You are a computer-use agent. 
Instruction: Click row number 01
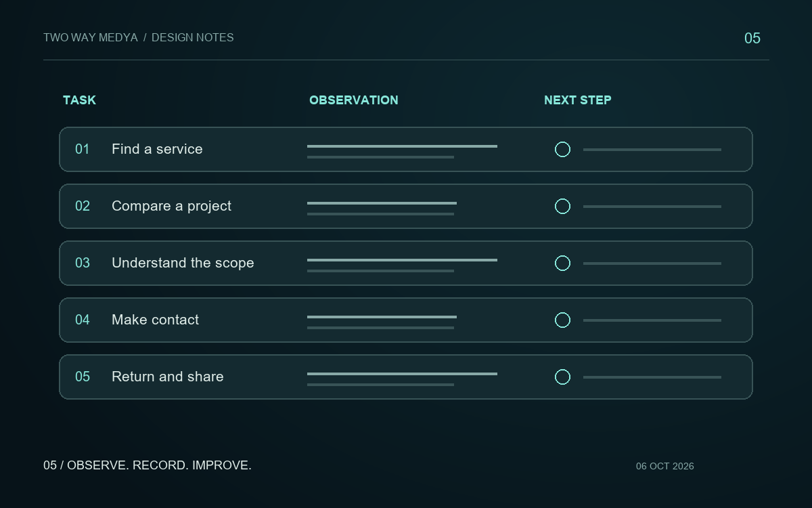pos(82,149)
